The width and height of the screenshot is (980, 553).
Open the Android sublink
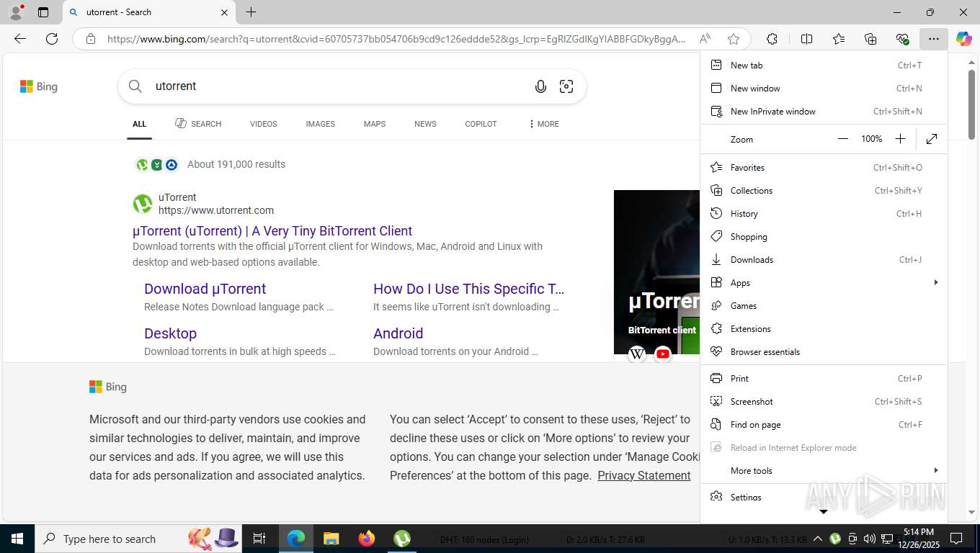(398, 333)
